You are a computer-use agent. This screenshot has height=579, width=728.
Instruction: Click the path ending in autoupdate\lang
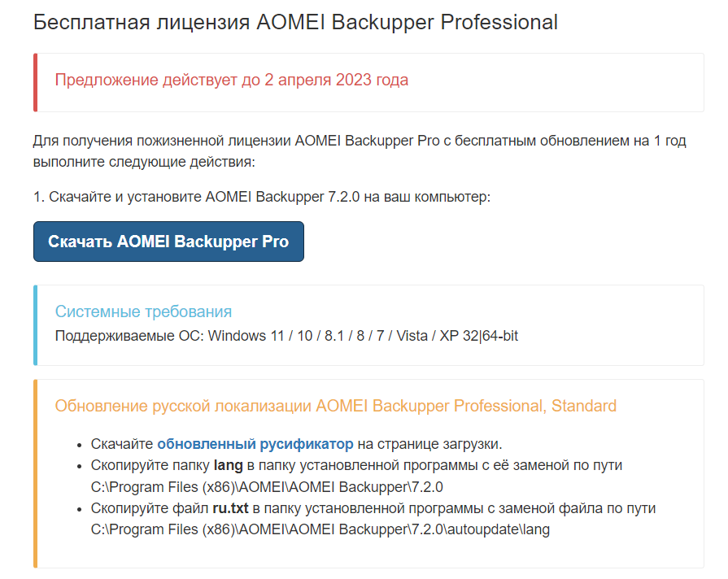click(320, 530)
